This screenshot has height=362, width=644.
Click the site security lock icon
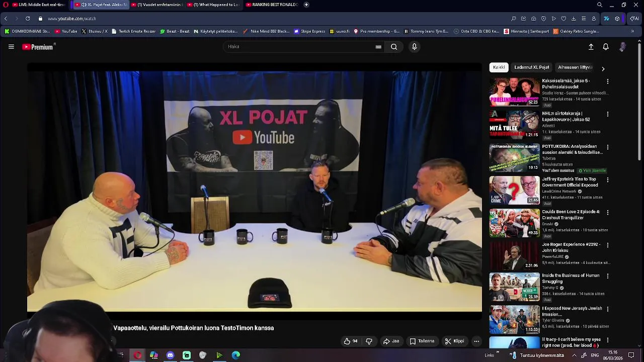click(40, 19)
